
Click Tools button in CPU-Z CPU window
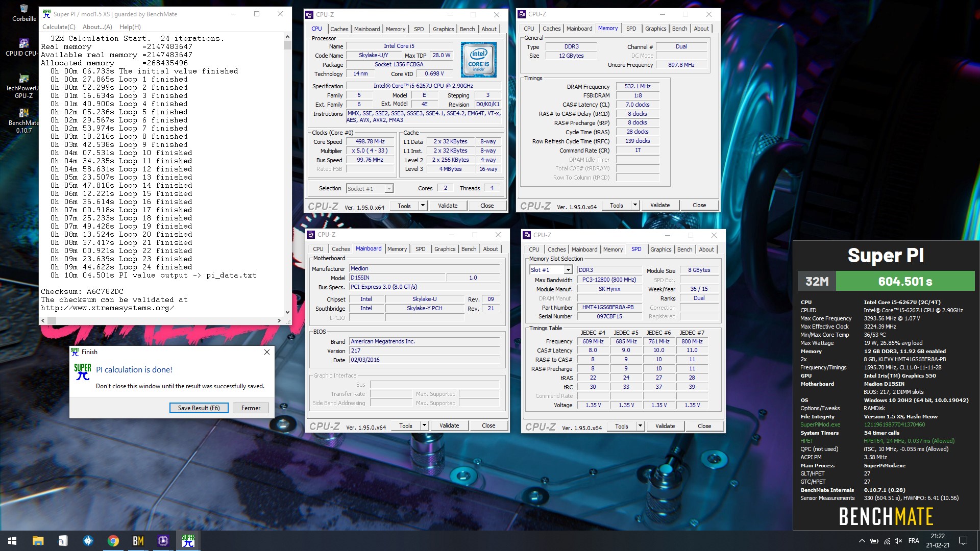pyautogui.click(x=404, y=206)
